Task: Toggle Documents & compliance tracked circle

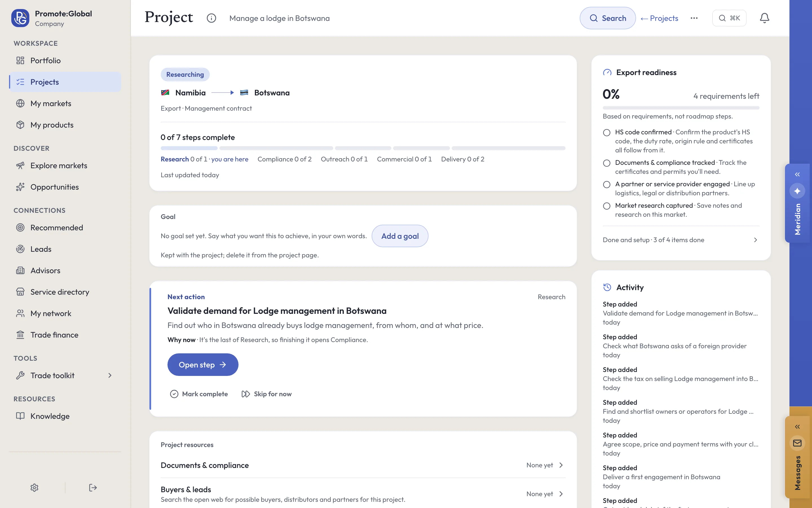Action: (x=607, y=163)
